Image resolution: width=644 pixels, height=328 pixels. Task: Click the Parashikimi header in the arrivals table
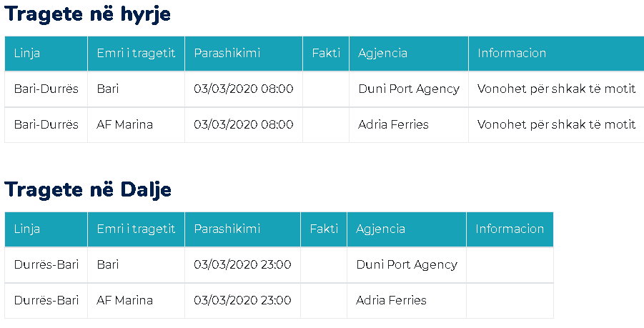[x=227, y=54]
